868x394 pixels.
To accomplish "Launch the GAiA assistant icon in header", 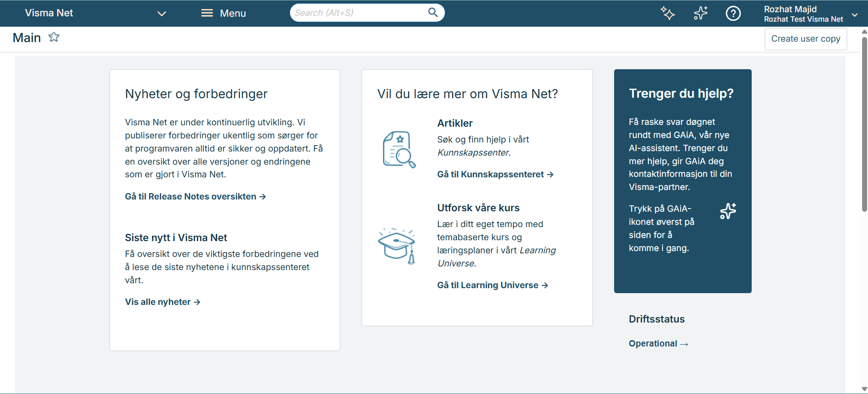I will 701,13.
